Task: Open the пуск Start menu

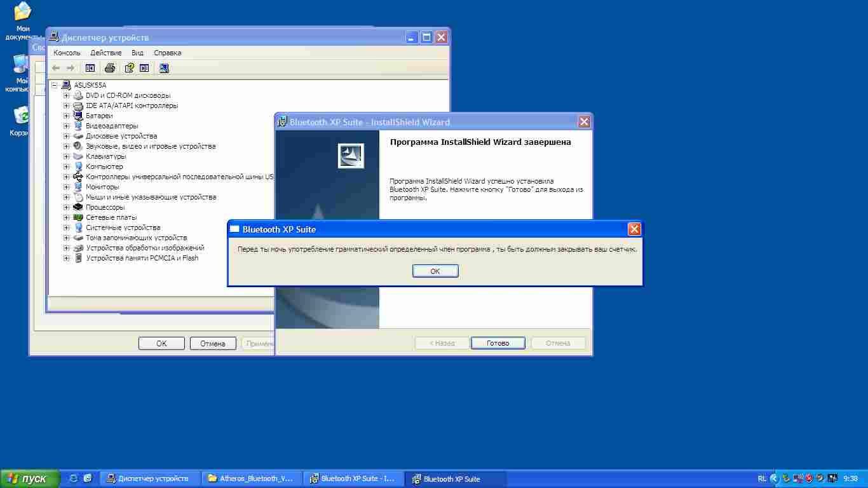Action: (31, 478)
